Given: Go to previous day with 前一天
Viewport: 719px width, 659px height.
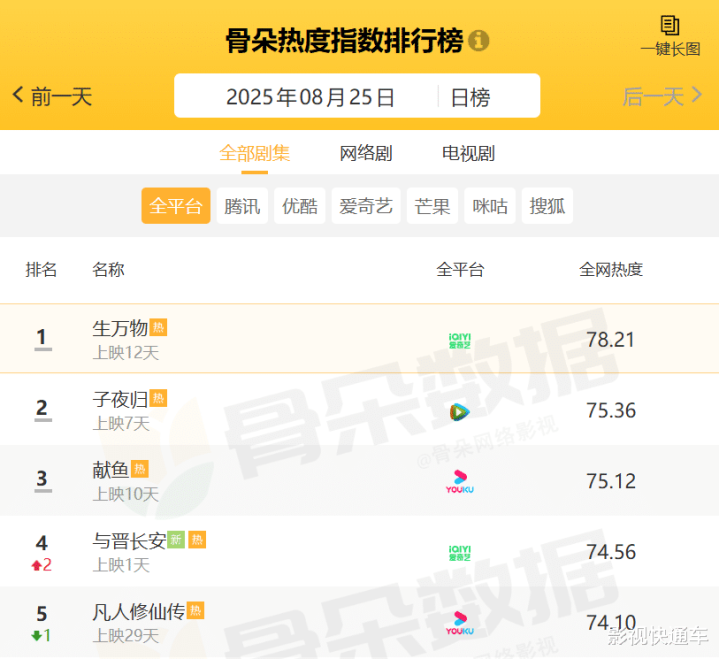Looking at the screenshot, I should click(52, 96).
